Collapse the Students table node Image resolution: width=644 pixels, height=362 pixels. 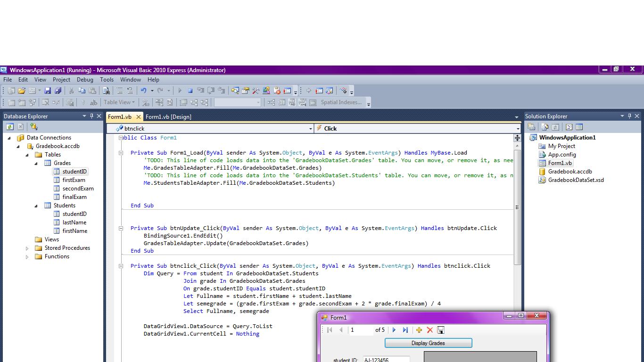pyautogui.click(x=36, y=206)
